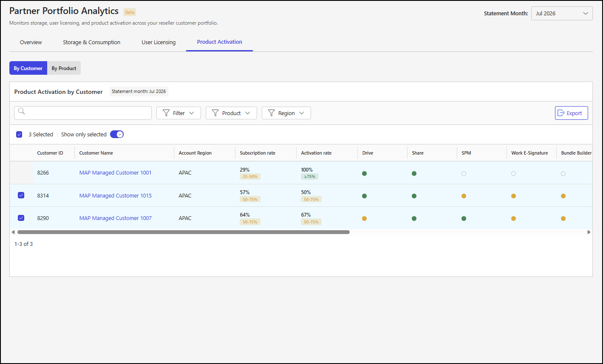Sort by Activation rate column header
Screen dimensions: 603x364
[316, 153]
